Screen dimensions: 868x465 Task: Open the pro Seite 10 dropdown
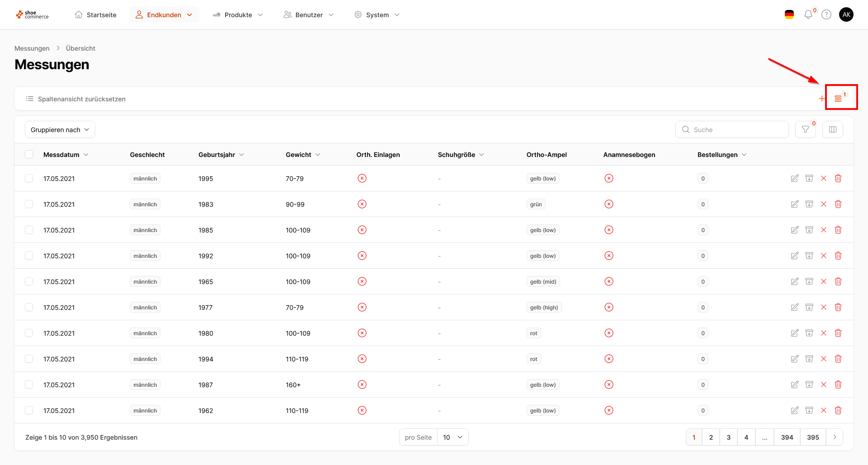[453, 437]
